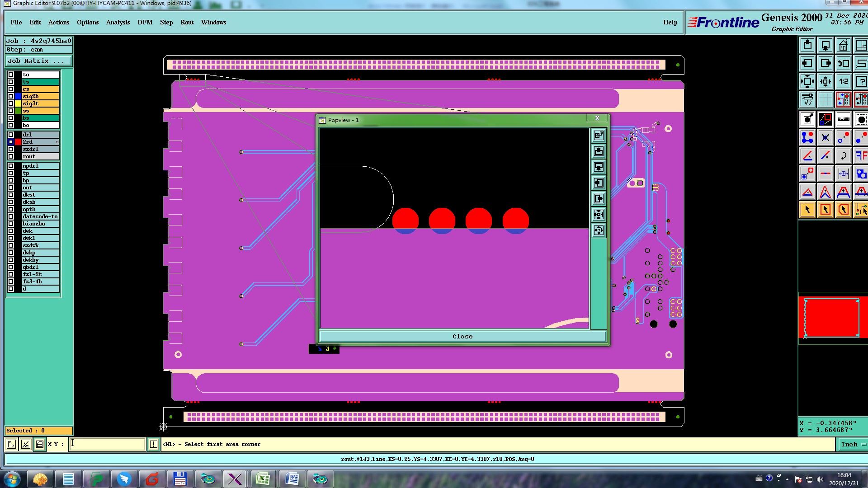Viewport: 868px width, 488px height.
Task: Open the Rout menu
Action: (x=187, y=22)
